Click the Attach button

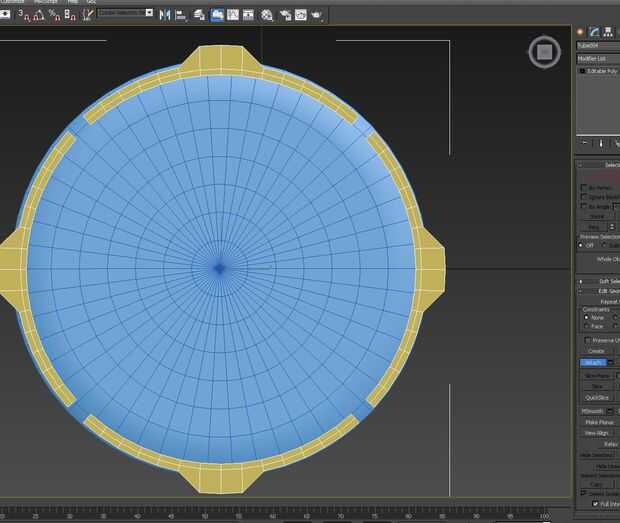pyautogui.click(x=595, y=362)
